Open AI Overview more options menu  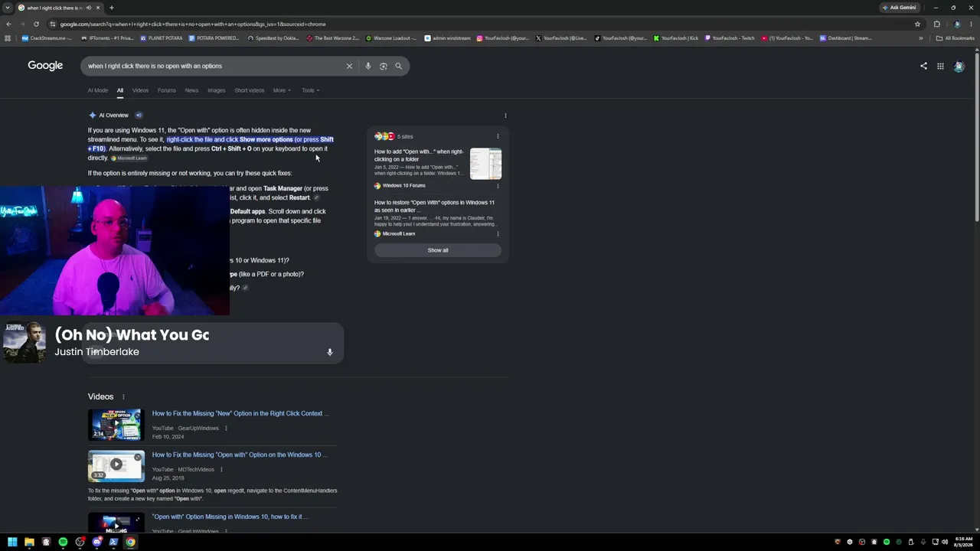pyautogui.click(x=505, y=116)
